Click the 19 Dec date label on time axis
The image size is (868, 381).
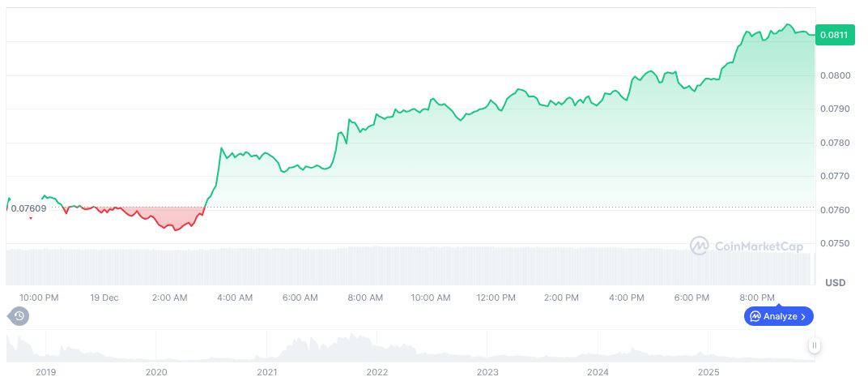[x=104, y=298]
